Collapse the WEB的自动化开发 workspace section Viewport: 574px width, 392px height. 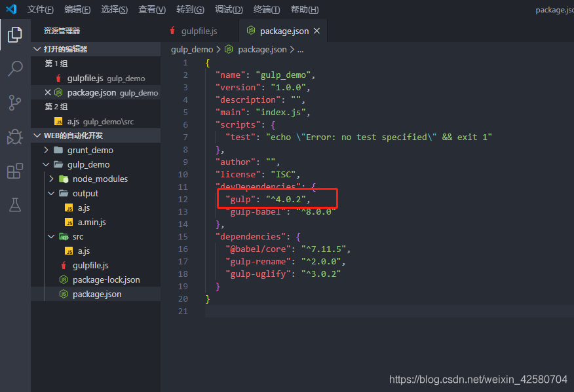[37, 135]
